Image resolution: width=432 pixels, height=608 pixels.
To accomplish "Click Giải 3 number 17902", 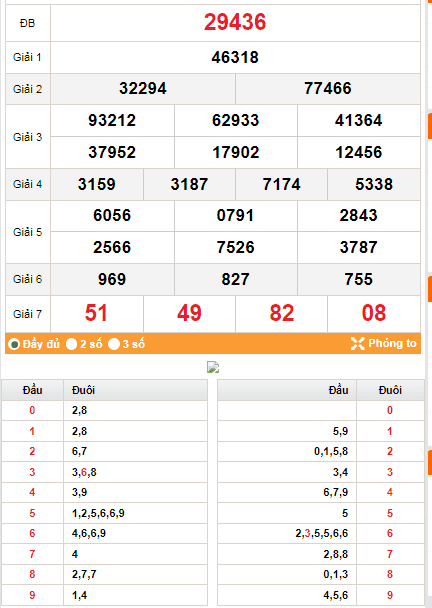I will [x=235, y=152].
